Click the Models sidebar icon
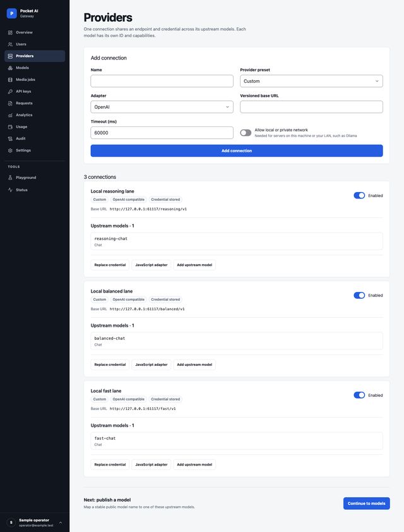The image size is (404, 532). pyautogui.click(x=10, y=68)
